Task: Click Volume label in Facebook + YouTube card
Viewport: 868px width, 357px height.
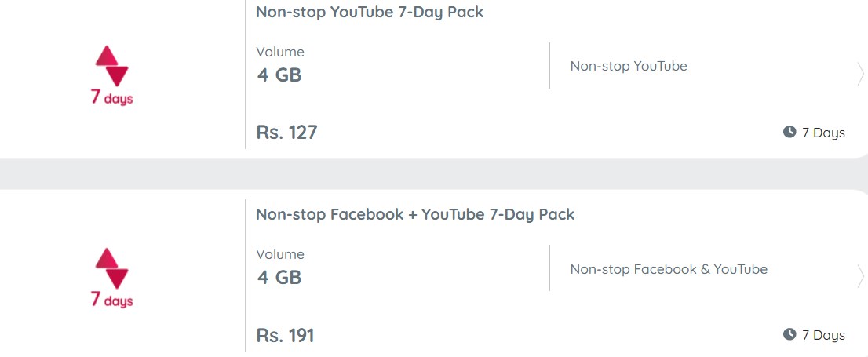Action: click(280, 254)
